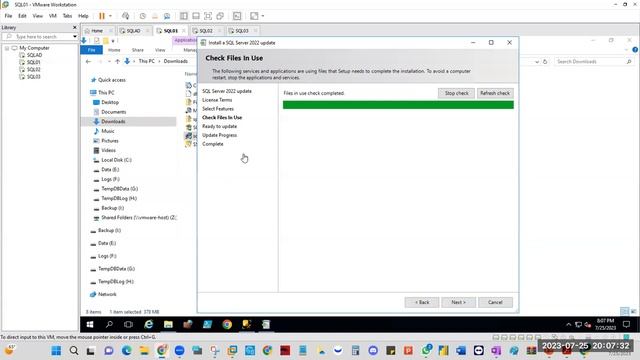Switch to the SQLAD VM tab
This screenshot has width=640, height=360.
(133, 31)
